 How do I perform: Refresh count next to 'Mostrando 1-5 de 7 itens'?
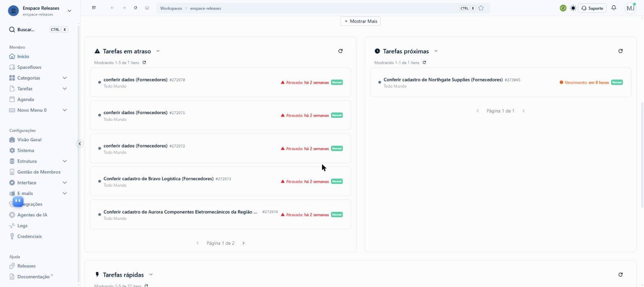coord(144,63)
